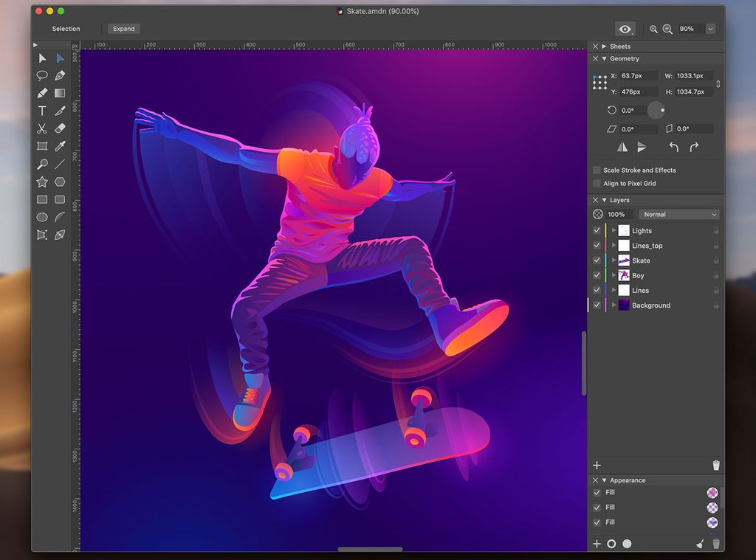Choose the Eraser tool

point(61,128)
